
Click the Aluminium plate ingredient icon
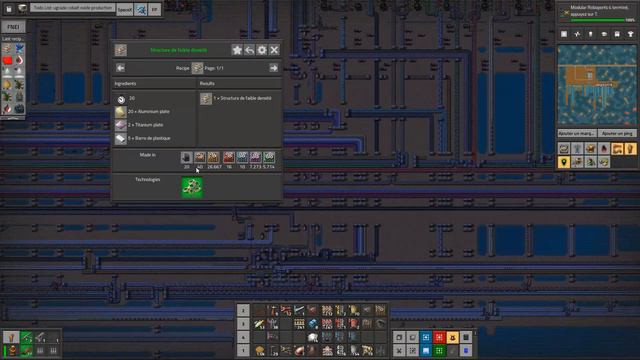(120, 111)
